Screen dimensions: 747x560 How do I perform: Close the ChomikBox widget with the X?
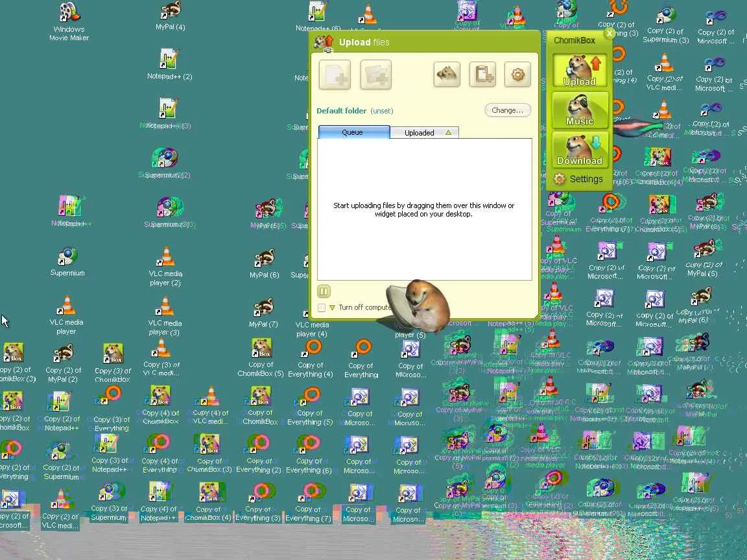click(x=610, y=33)
